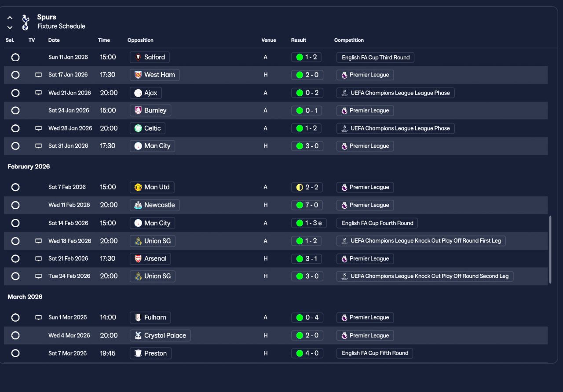Open Crystal Palace via its club badge
Viewport: 563px width, 392px height.
[x=138, y=335]
